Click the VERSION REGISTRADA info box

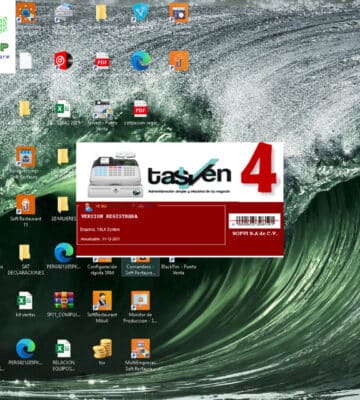coord(151,225)
